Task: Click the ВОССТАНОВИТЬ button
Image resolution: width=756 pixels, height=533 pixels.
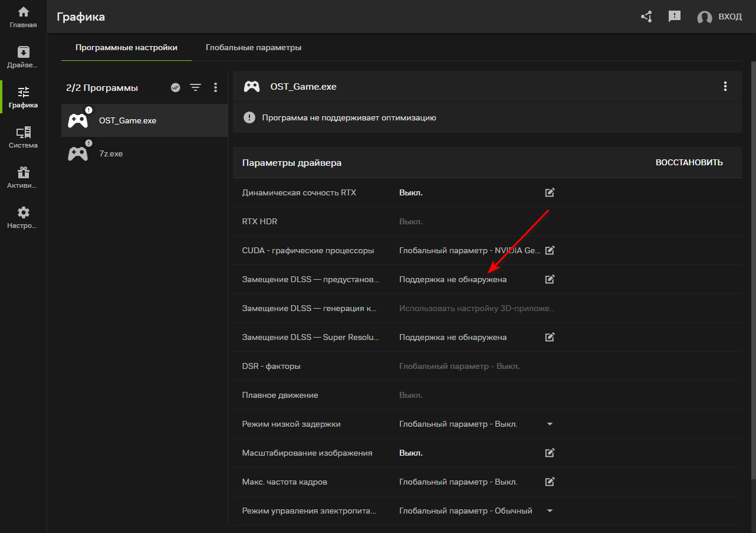Action: coord(689,162)
